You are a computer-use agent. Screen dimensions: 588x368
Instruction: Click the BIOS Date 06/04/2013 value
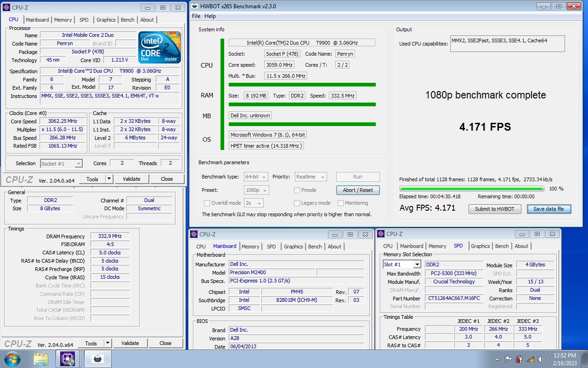pos(296,347)
